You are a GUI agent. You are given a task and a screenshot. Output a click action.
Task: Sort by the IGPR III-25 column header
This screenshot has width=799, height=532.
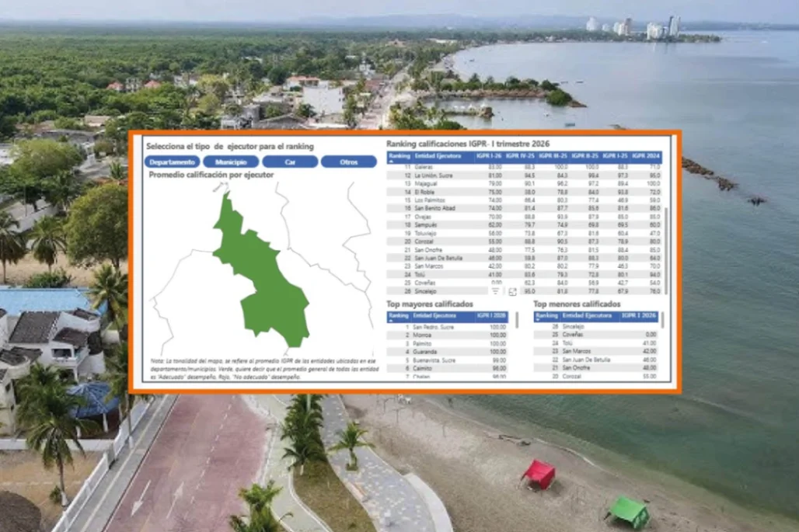[x=553, y=156]
